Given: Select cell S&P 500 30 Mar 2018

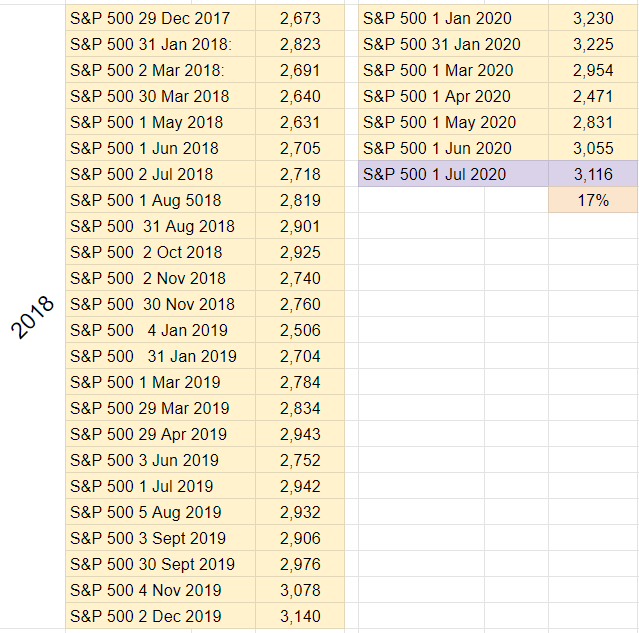Looking at the screenshot, I should click(160, 96).
